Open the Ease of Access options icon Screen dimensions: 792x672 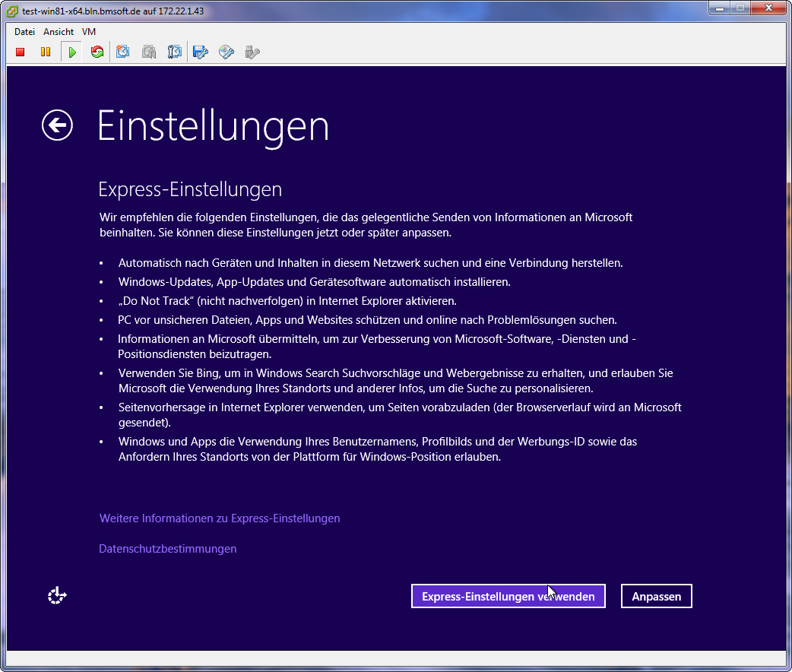tap(57, 596)
